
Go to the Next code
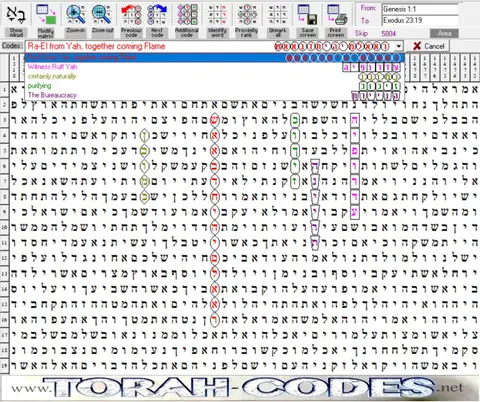[x=157, y=20]
